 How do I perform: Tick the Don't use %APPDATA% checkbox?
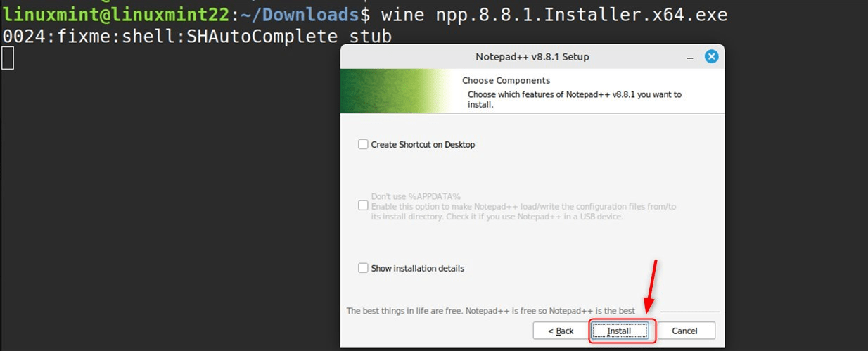point(363,205)
